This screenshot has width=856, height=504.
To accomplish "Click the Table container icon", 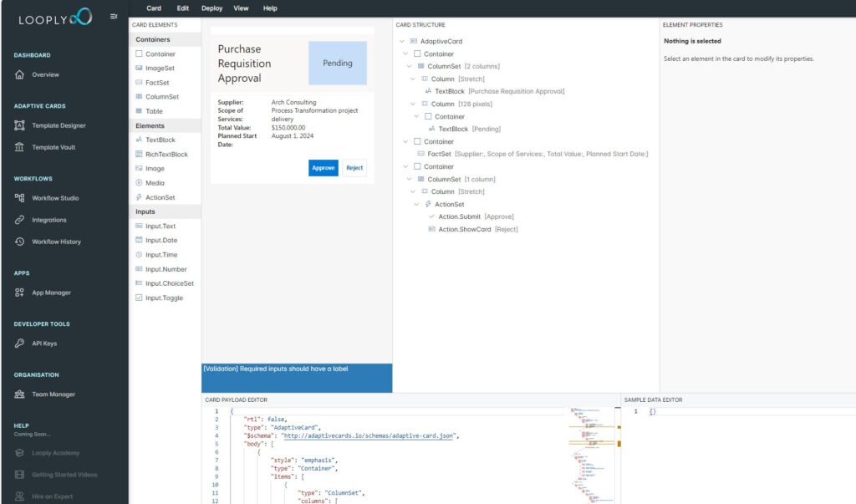I will (138, 110).
